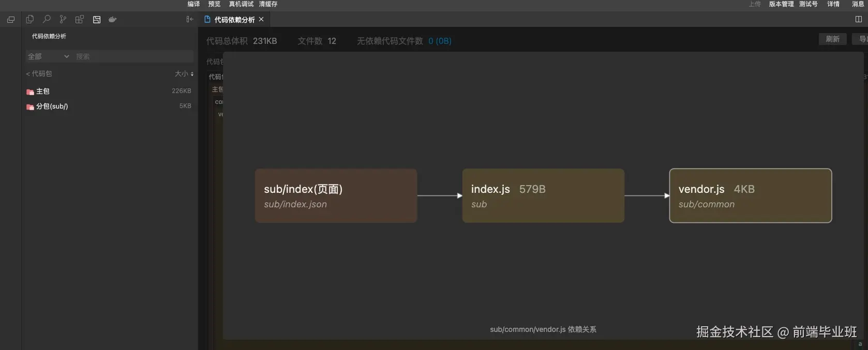
Task: Click the stacked windows icon at far left
Action: coord(11,20)
